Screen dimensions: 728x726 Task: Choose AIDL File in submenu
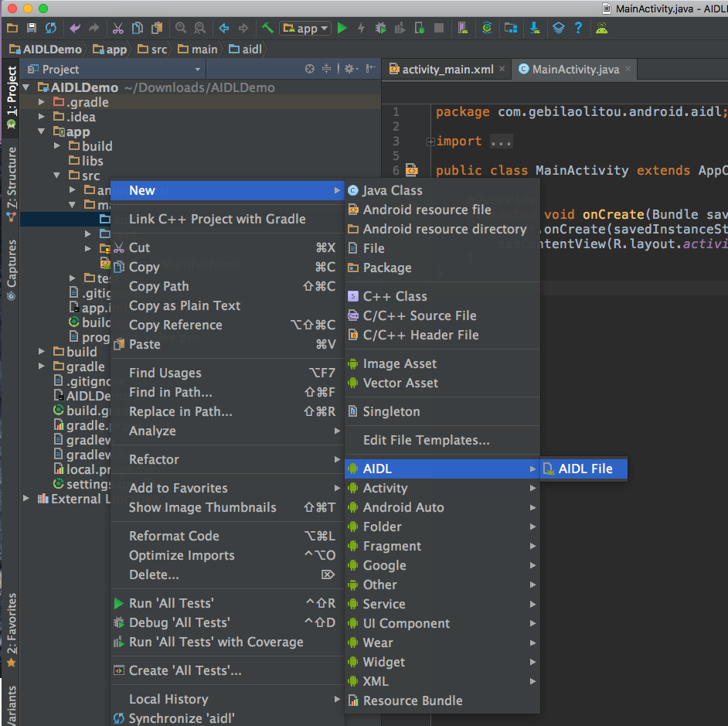pos(583,469)
